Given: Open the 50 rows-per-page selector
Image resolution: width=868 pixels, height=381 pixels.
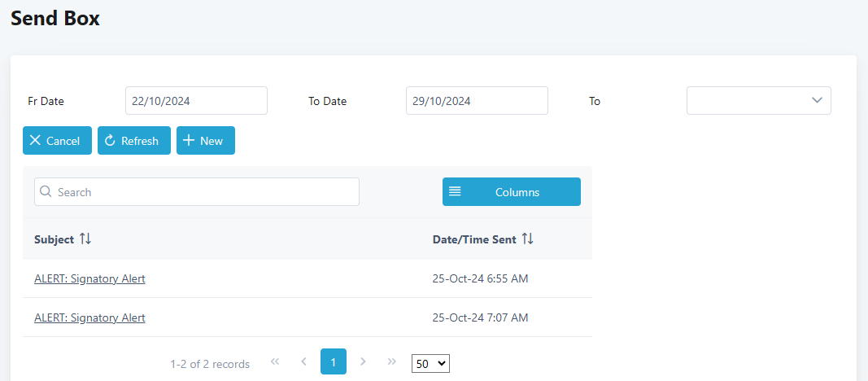Looking at the screenshot, I should coord(430,363).
